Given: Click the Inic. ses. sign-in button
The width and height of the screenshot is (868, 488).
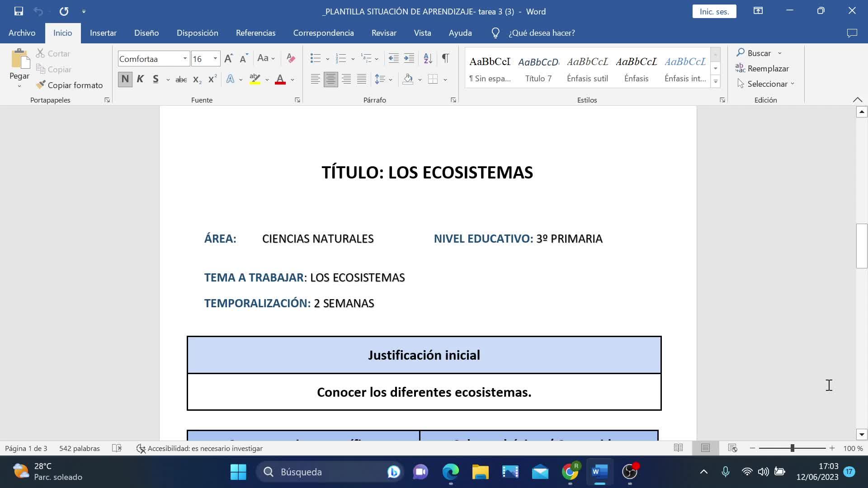Looking at the screenshot, I should [714, 11].
